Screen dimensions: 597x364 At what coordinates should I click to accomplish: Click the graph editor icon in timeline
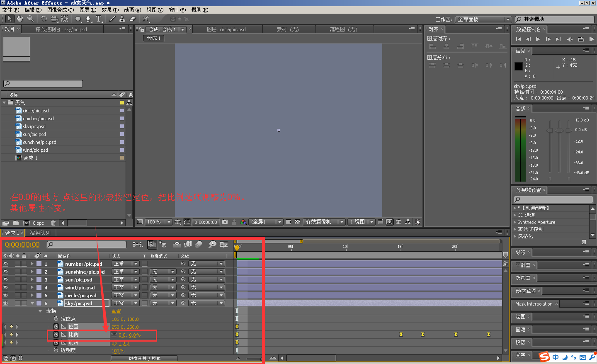[x=224, y=245]
